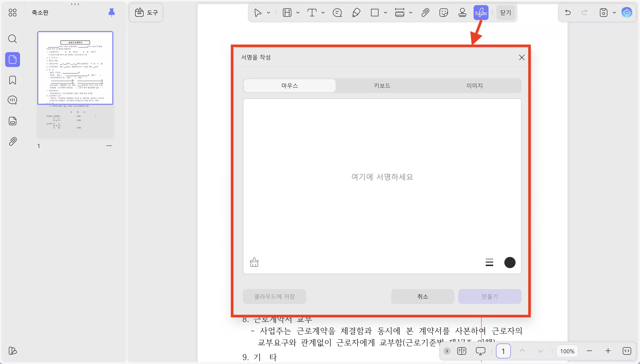Select the Sticker/emoji annotation tool
The image size is (640, 364).
coord(444,12)
